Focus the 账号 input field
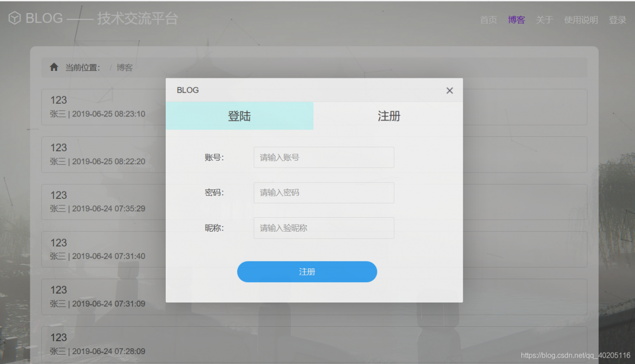Viewport: 635px width, 364px height. point(324,157)
